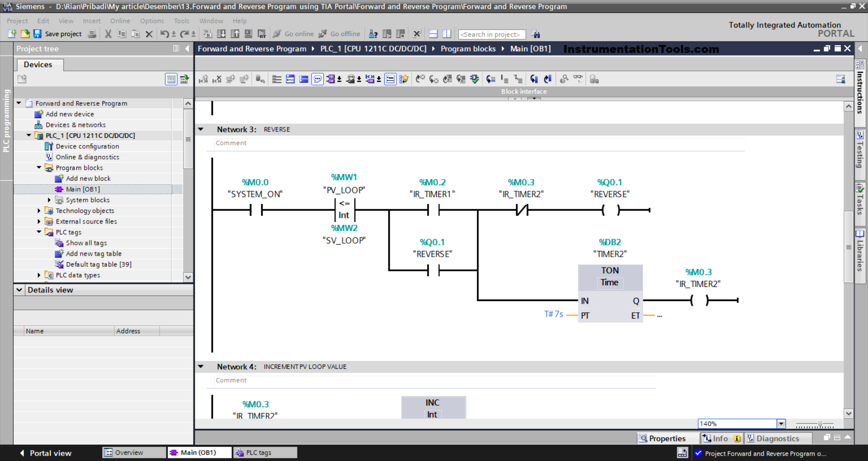Image resolution: width=868 pixels, height=461 pixels.
Task: Click the Print icon in main toolbar
Action: click(92, 34)
